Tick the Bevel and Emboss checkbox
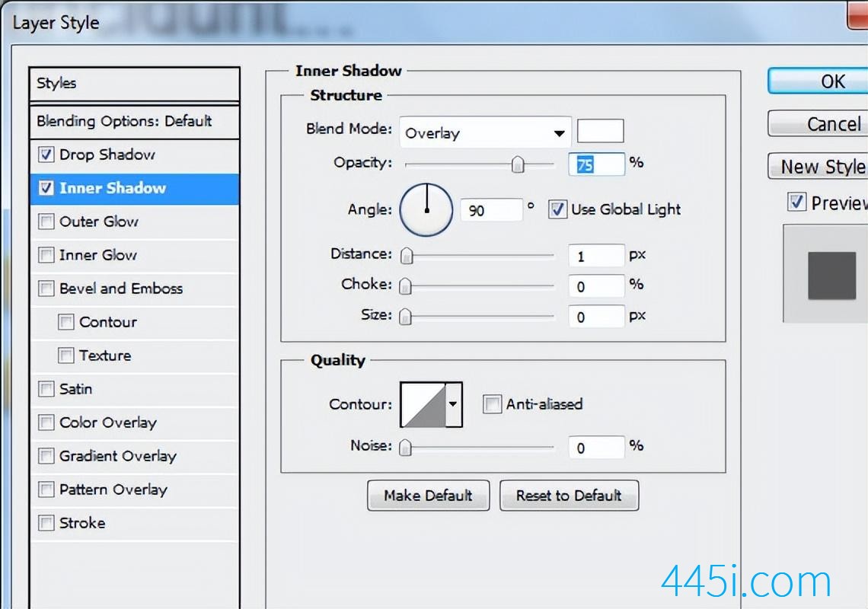The image size is (868, 609). [46, 289]
